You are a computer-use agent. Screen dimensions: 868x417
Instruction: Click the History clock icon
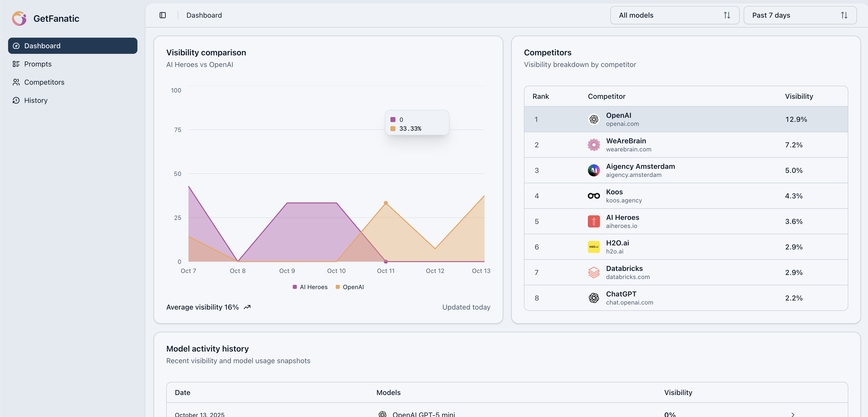pyautogui.click(x=16, y=100)
